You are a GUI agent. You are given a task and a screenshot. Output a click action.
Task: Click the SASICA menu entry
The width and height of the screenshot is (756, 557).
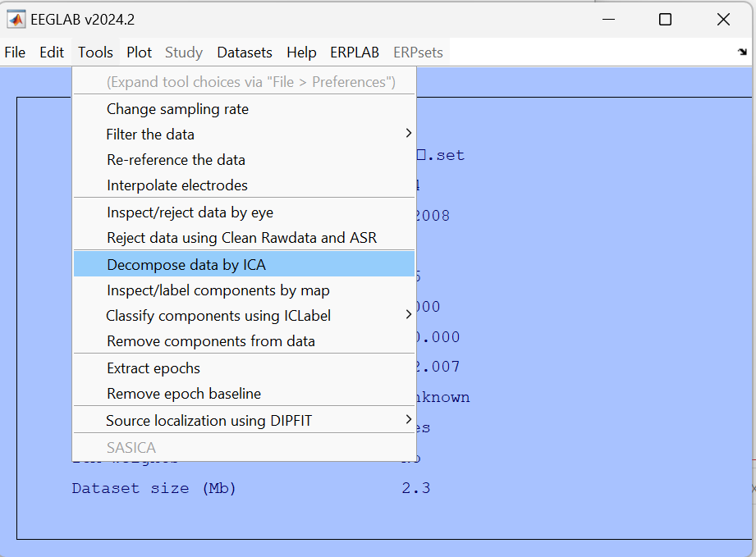point(244,448)
